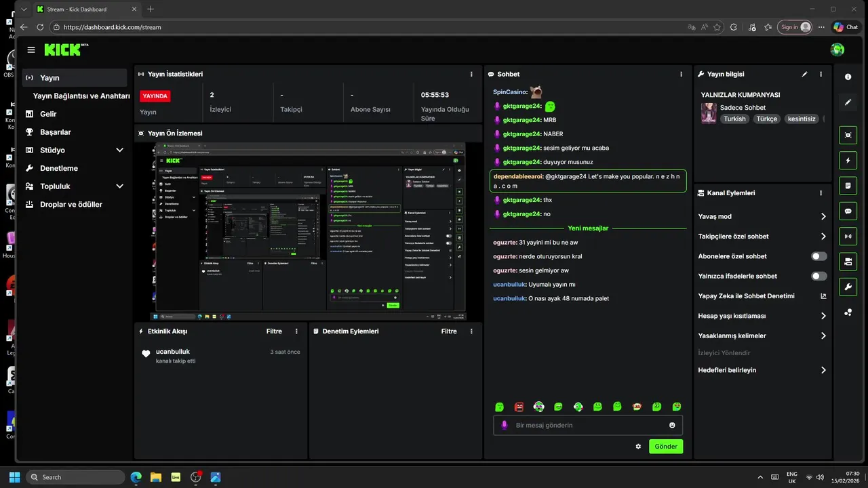Open chat settings gear icon
The image size is (868, 488).
(x=638, y=447)
